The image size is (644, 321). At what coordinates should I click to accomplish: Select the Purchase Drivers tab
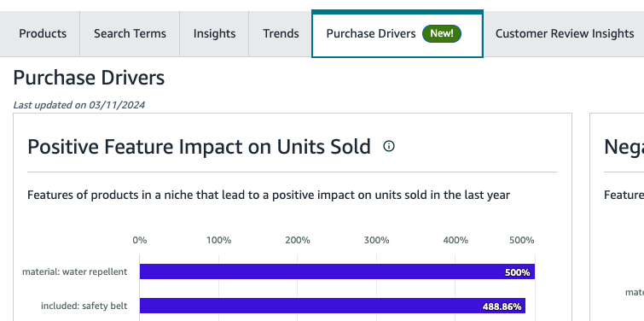click(397, 33)
